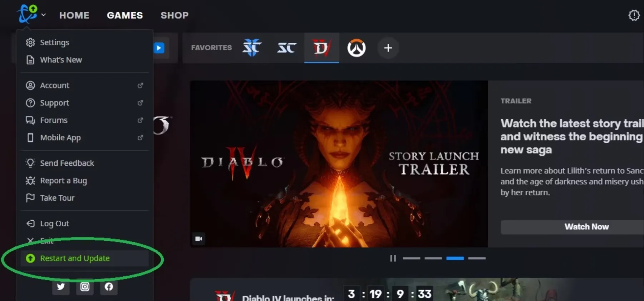Play the Diablo IV story trailer thumbnail
644x301 pixels.
pos(338,164)
